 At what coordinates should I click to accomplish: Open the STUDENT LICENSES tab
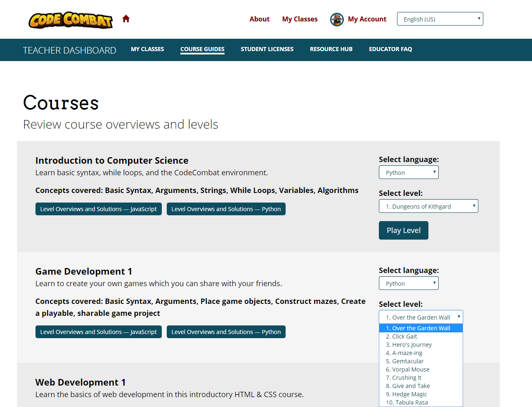[267, 49]
